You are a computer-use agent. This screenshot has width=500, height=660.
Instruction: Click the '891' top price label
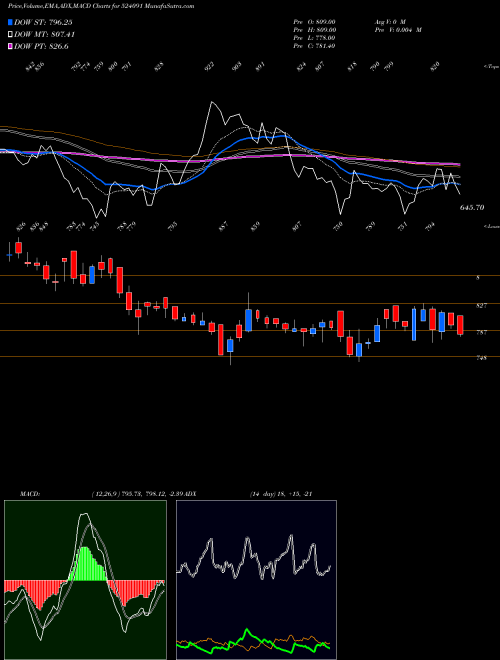[x=261, y=66]
